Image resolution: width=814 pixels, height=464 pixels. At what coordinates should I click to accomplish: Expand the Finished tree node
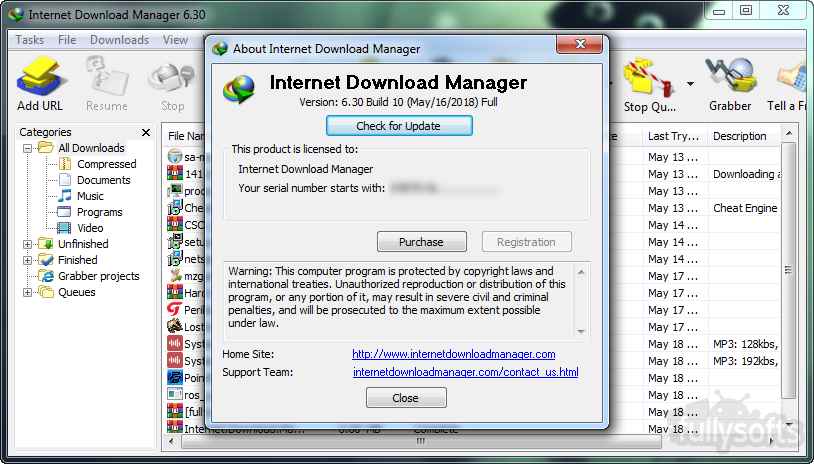coord(28,261)
